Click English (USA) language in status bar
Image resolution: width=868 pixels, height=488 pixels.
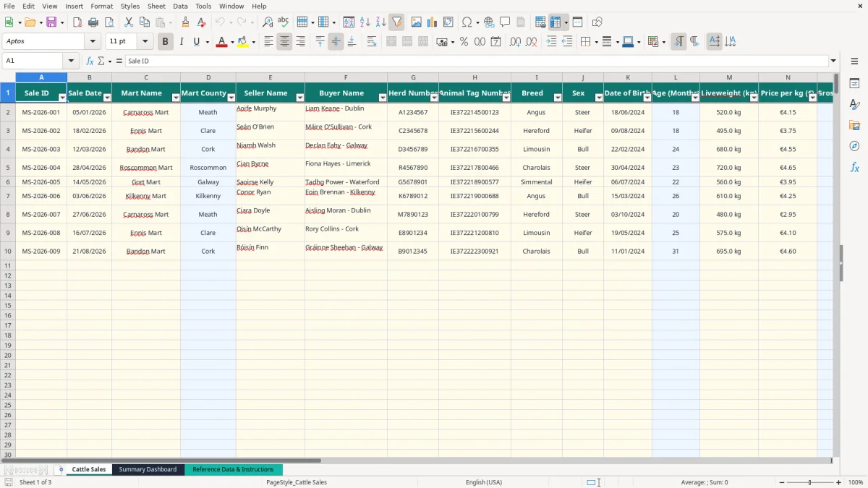484,482
